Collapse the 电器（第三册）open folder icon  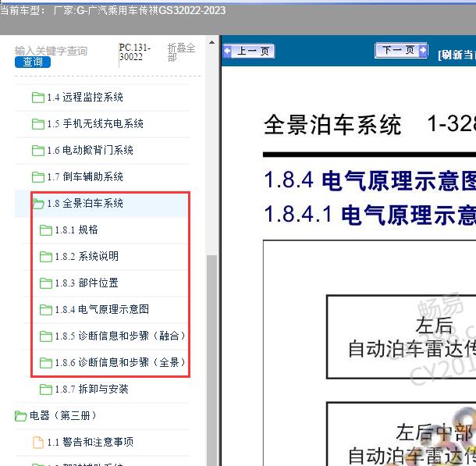20,415
